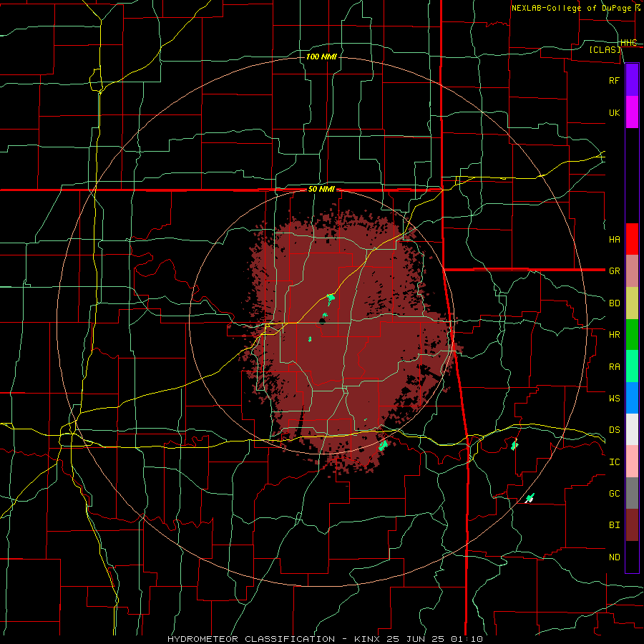This screenshot has height=644, width=644.
Task: Click the ND black legend swatch
Action: pos(632,557)
